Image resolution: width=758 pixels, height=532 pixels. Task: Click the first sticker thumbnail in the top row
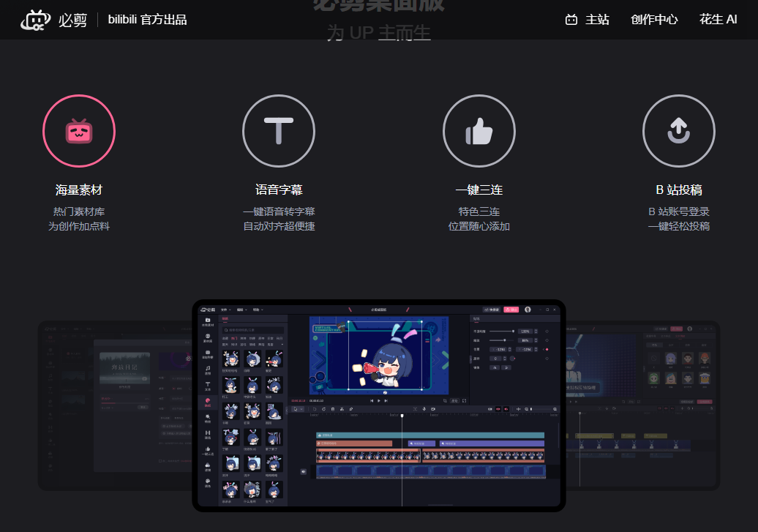[x=230, y=359]
